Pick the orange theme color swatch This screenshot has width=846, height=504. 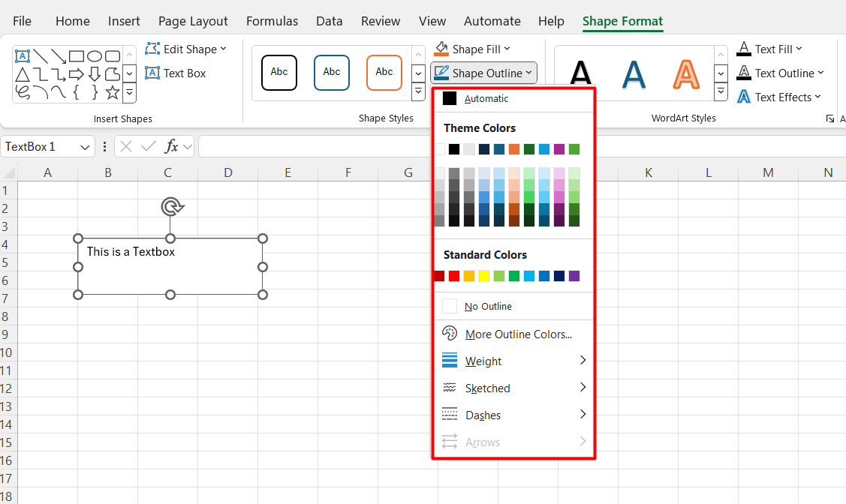tap(514, 149)
